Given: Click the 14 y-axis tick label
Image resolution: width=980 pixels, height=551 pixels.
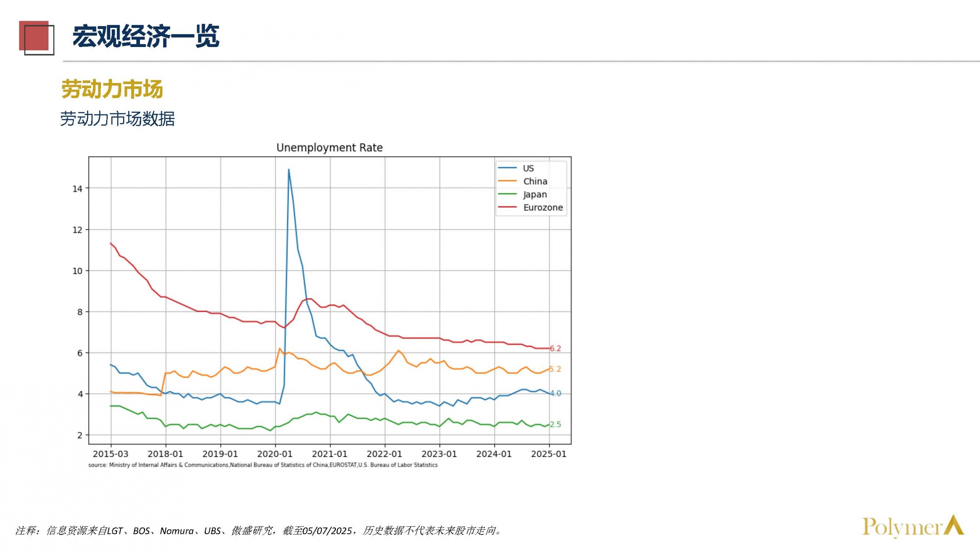Looking at the screenshot, I should pos(78,189).
